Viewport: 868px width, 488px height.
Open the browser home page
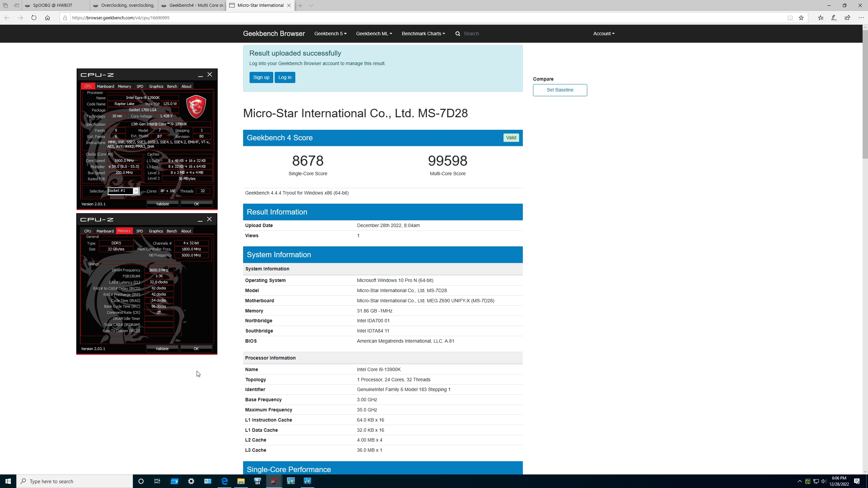[47, 18]
